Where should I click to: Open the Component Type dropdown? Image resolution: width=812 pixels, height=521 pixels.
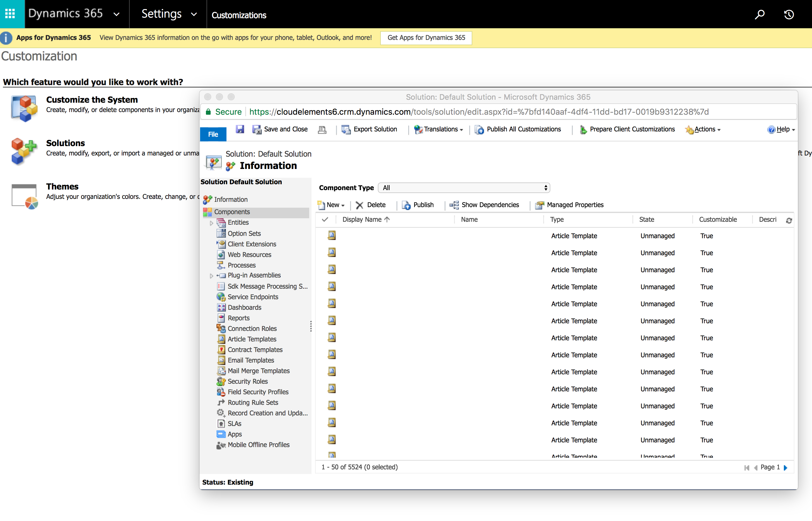point(463,188)
